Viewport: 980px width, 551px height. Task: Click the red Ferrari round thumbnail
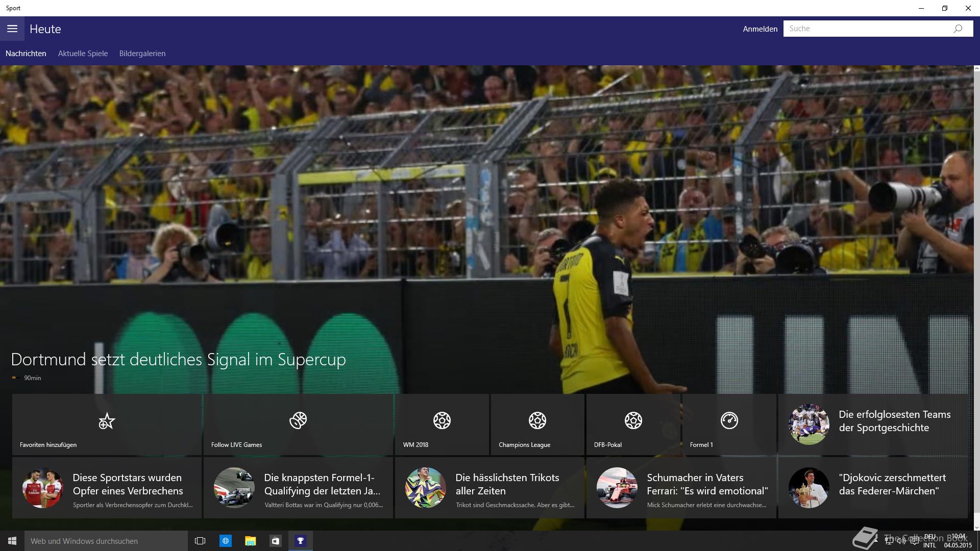coord(617,488)
